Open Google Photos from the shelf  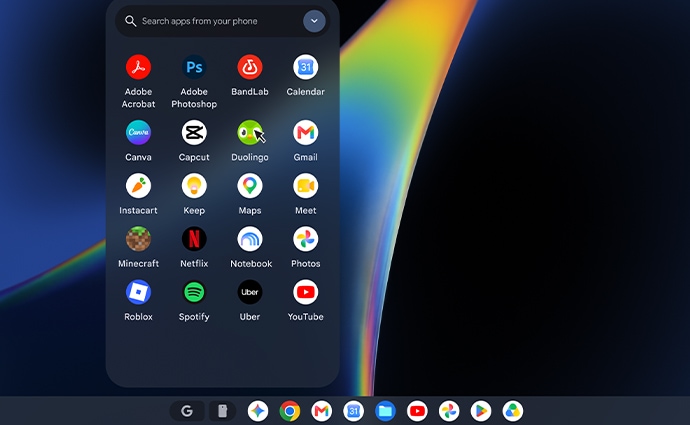click(449, 411)
